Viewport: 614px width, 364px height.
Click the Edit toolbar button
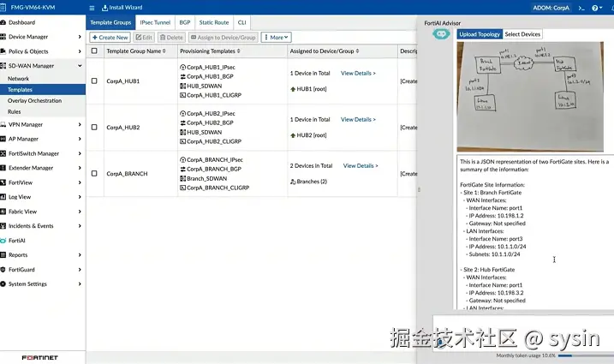[144, 37]
